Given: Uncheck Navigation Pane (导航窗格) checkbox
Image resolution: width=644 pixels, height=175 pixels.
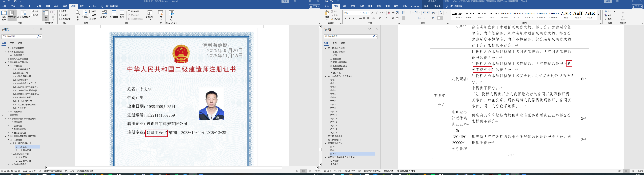Looking at the screenshot, I should pyautogui.click(x=61, y=19).
